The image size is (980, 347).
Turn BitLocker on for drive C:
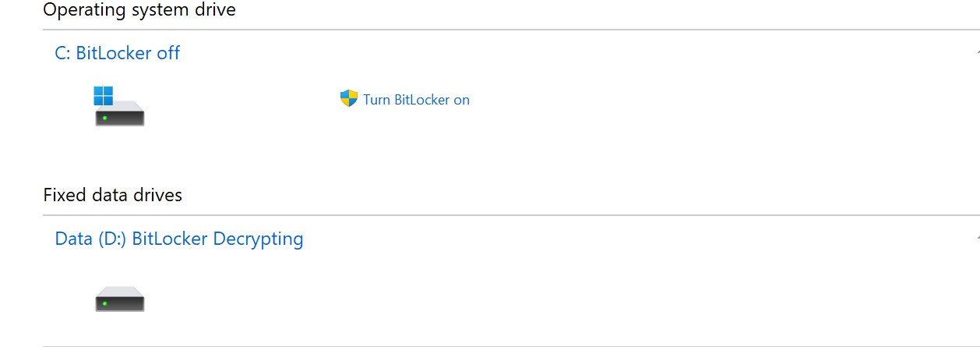point(416,100)
